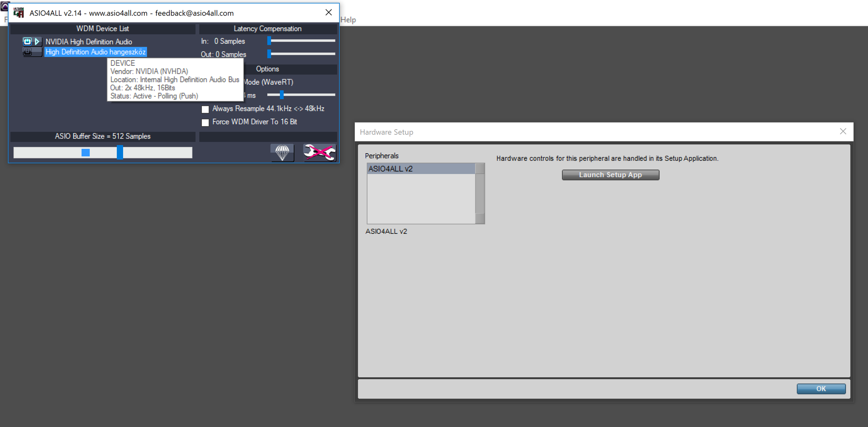This screenshot has width=868, height=427.
Task: Enable Always Resample 44.1kHz <-> 48kHz
Action: (x=205, y=109)
